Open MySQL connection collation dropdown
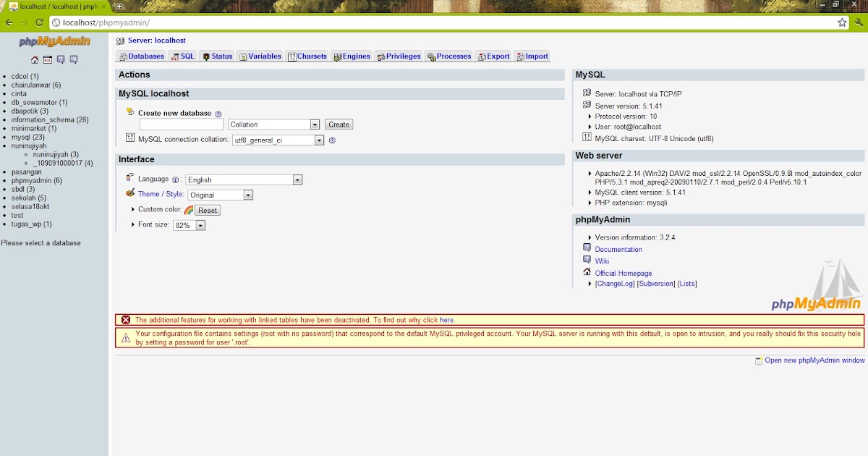The image size is (868, 456). coord(278,140)
